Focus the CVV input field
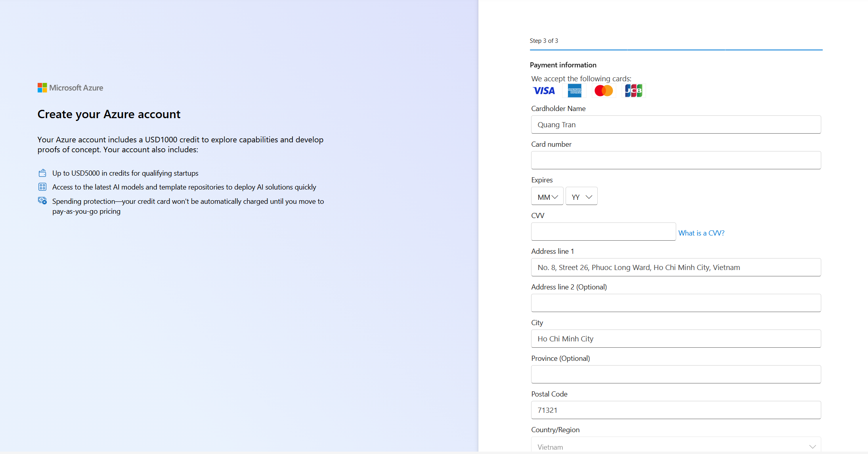 [603, 232]
